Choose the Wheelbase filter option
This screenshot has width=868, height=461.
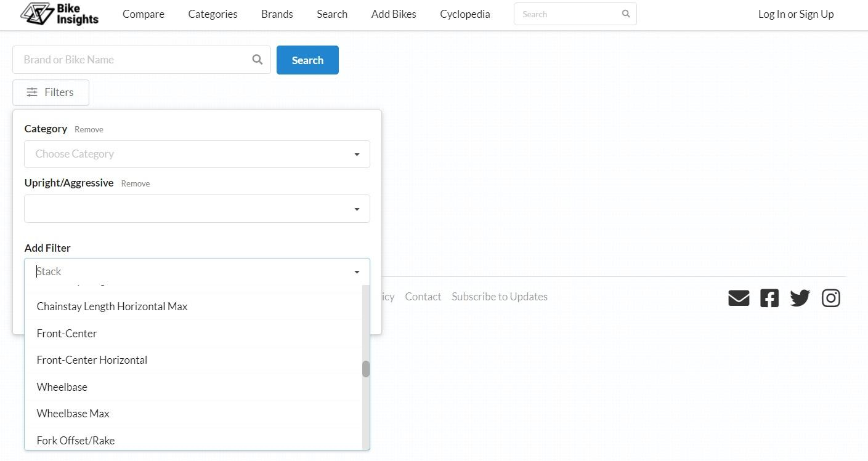[x=193, y=387]
